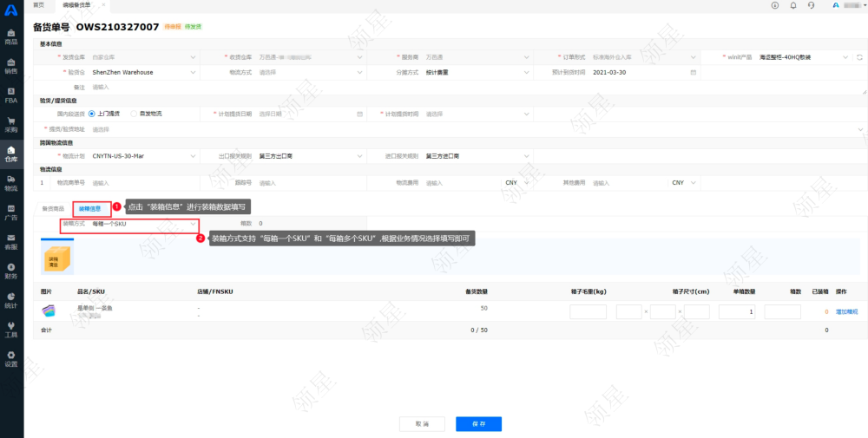
Task: Click the download icon in top bar
Action: point(774,5)
